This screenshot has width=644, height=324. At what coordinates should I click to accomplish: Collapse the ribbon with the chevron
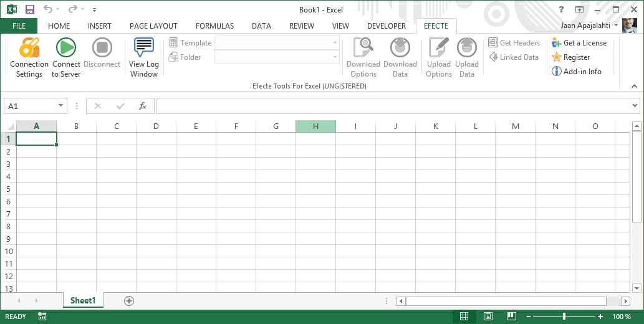tap(635, 86)
